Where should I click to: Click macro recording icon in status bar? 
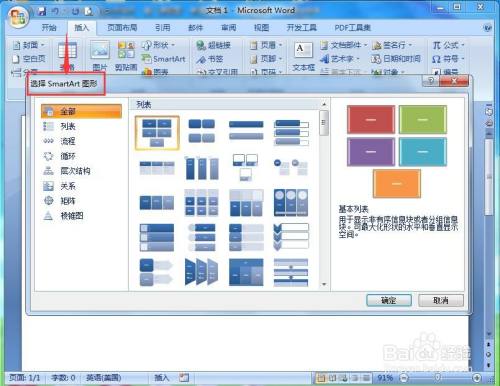(184, 378)
